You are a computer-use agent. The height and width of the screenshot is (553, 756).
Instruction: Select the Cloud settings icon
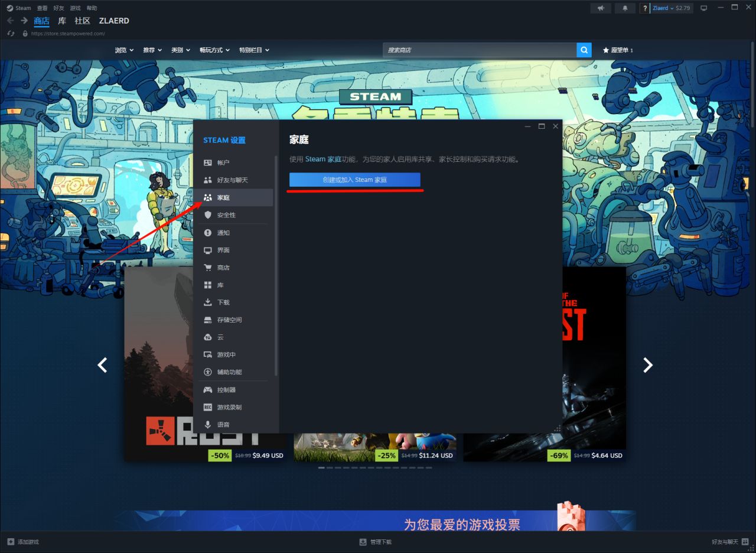[x=208, y=337]
